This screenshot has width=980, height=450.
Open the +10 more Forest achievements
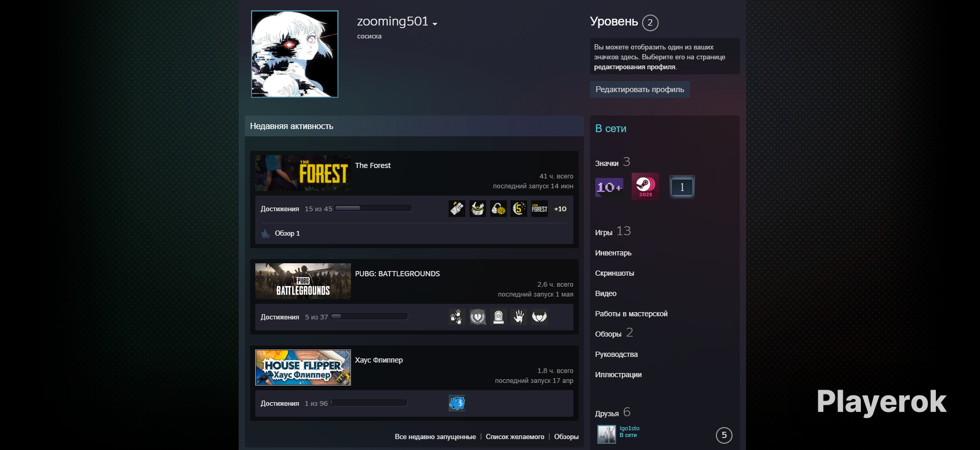tap(560, 209)
